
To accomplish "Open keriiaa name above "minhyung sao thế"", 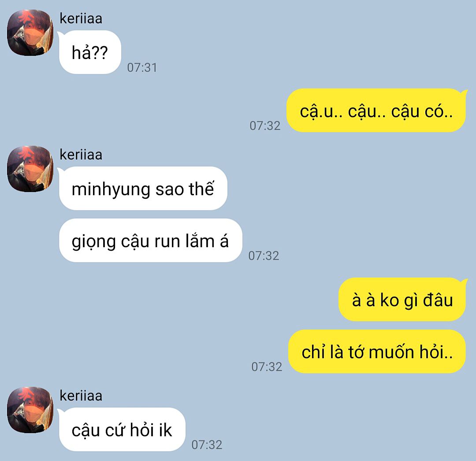I will click(x=81, y=155).
